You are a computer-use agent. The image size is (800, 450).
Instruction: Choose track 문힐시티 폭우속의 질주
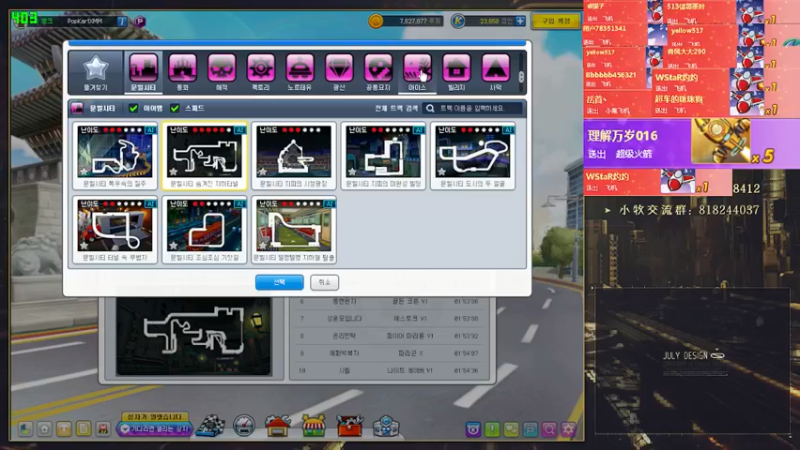115,156
